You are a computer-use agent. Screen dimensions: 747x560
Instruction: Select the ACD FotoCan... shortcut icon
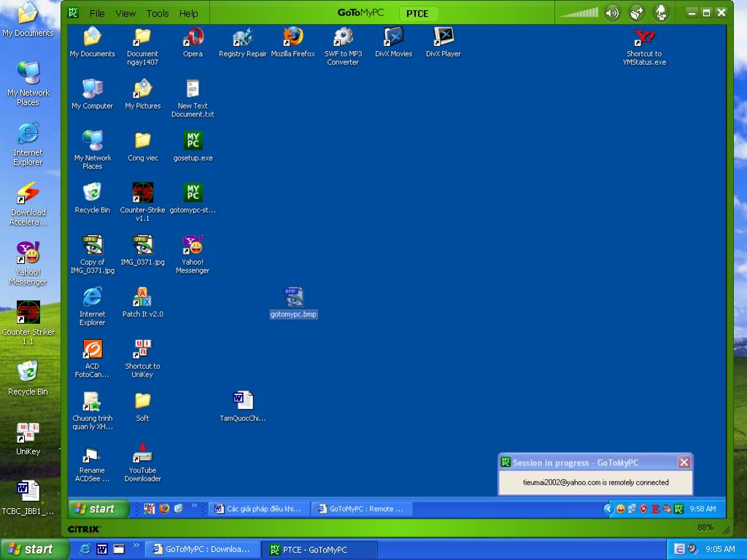coord(93,358)
